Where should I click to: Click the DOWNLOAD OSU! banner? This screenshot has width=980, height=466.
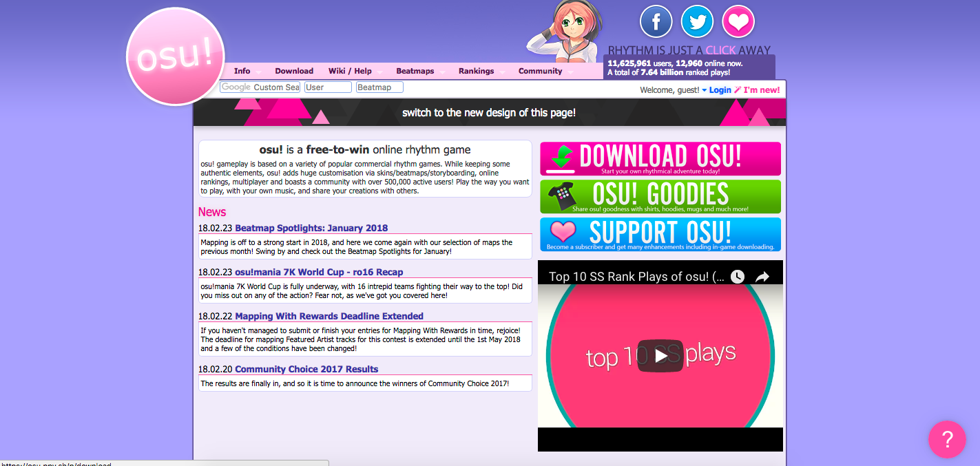coord(660,159)
